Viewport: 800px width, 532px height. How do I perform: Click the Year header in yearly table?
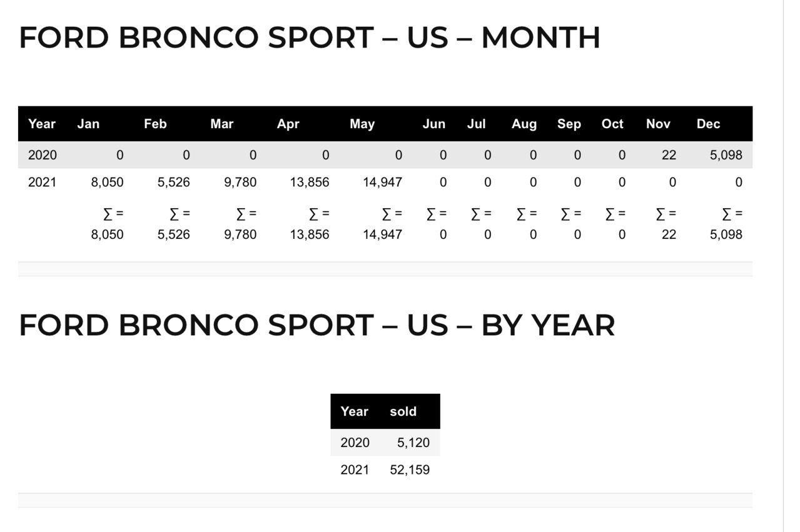point(354,411)
